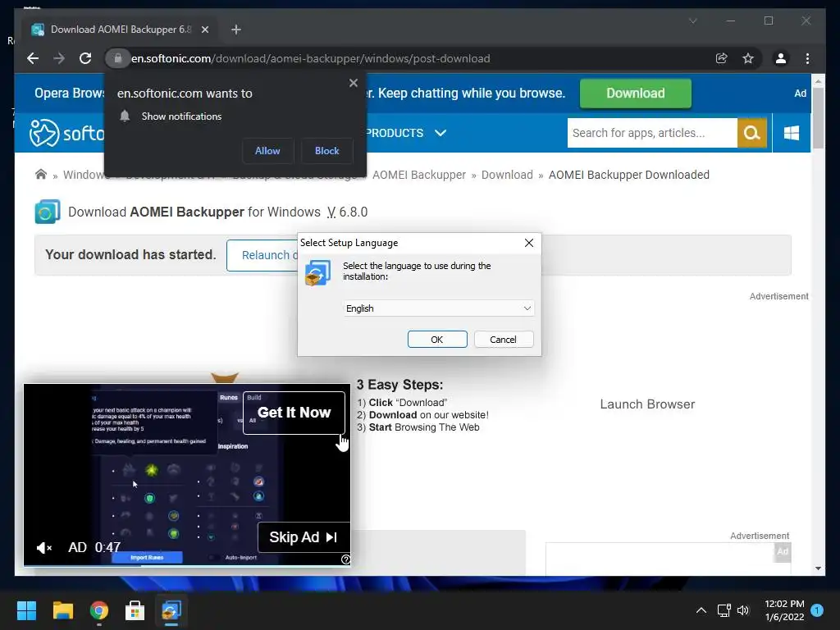Image resolution: width=840 pixels, height=630 pixels.
Task: Click OK in Select Setup Language dialog
Action: [437, 340]
